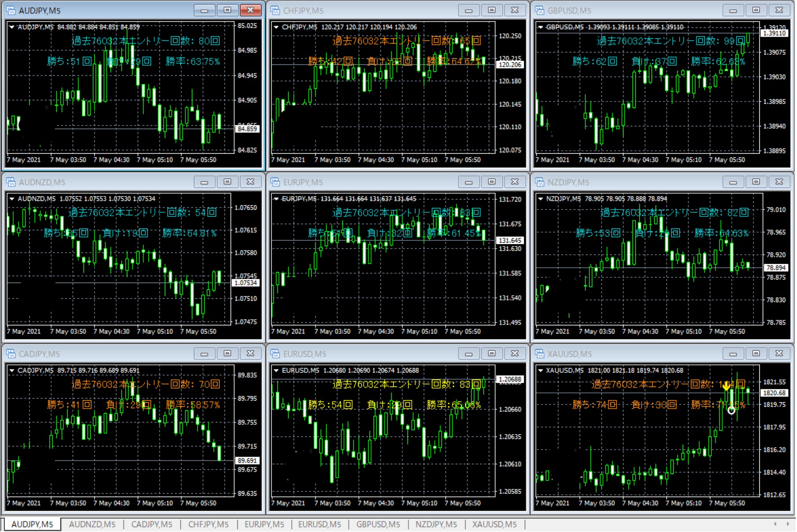Image resolution: width=797 pixels, height=532 pixels.
Task: Switch to the EURUSD,M5 bottom tab
Action: pyautogui.click(x=319, y=524)
